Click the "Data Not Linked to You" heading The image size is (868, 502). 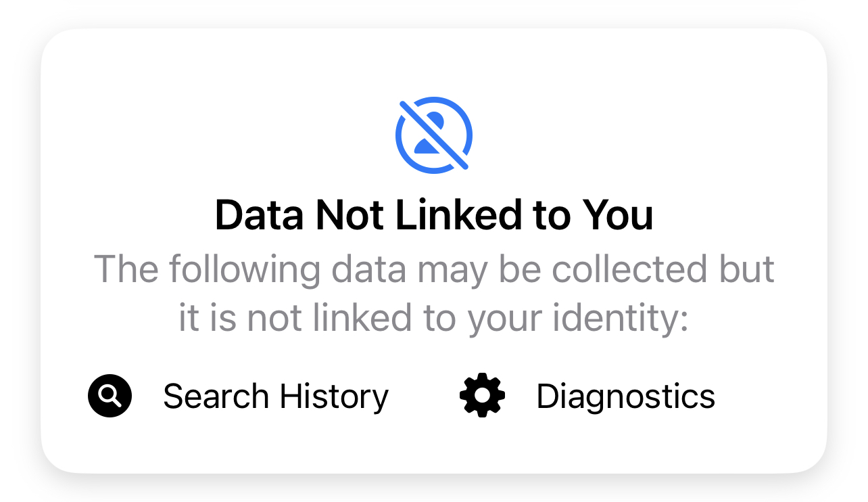tap(434, 215)
